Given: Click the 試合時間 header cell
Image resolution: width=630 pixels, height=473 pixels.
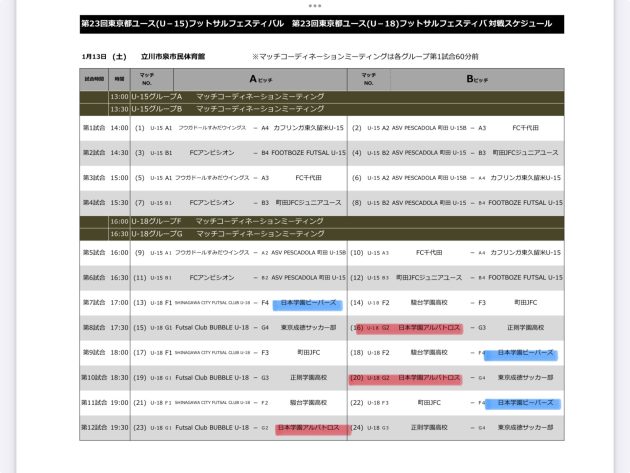Looking at the screenshot, I should pyautogui.click(x=94, y=77).
